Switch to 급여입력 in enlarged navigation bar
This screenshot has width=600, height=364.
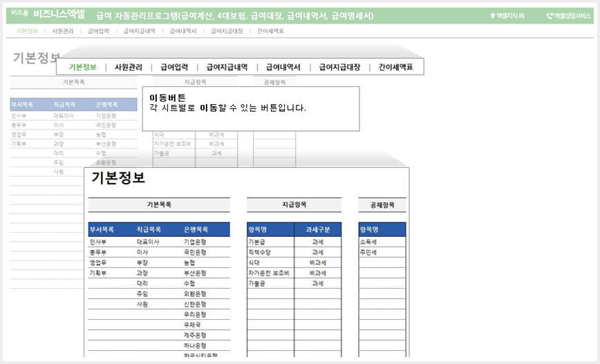pos(174,67)
